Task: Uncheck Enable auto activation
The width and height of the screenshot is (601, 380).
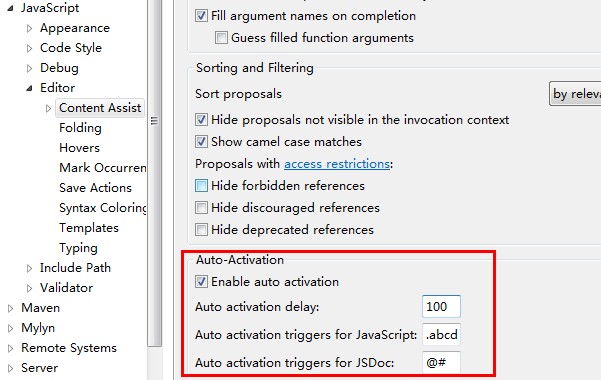Action: pos(201,281)
